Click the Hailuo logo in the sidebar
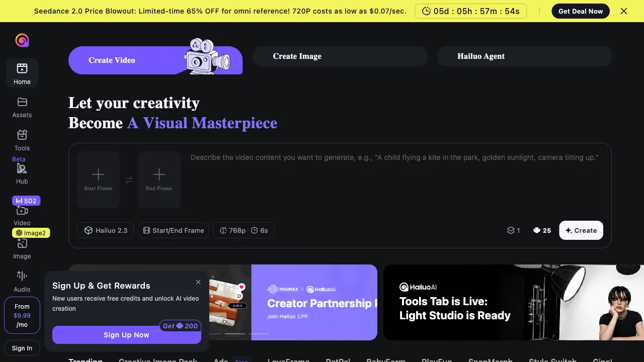Image resolution: width=644 pixels, height=362 pixels. [22, 40]
